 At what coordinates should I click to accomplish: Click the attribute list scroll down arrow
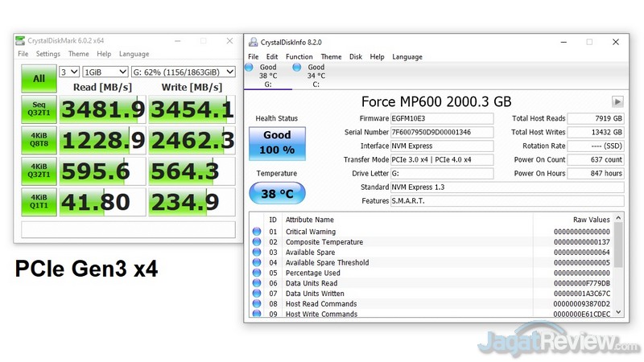click(618, 312)
